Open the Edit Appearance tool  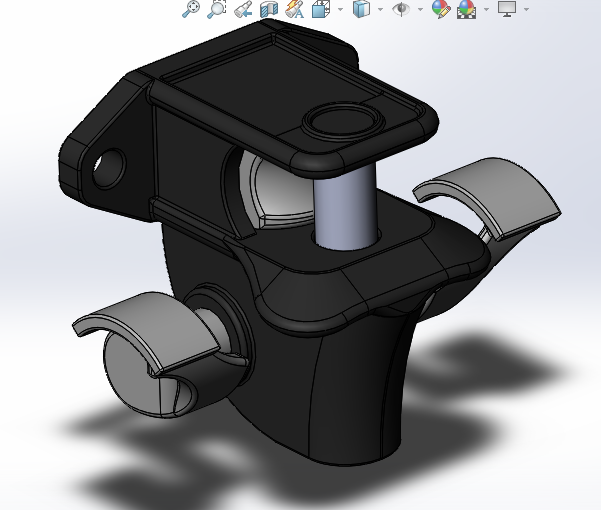point(441,9)
